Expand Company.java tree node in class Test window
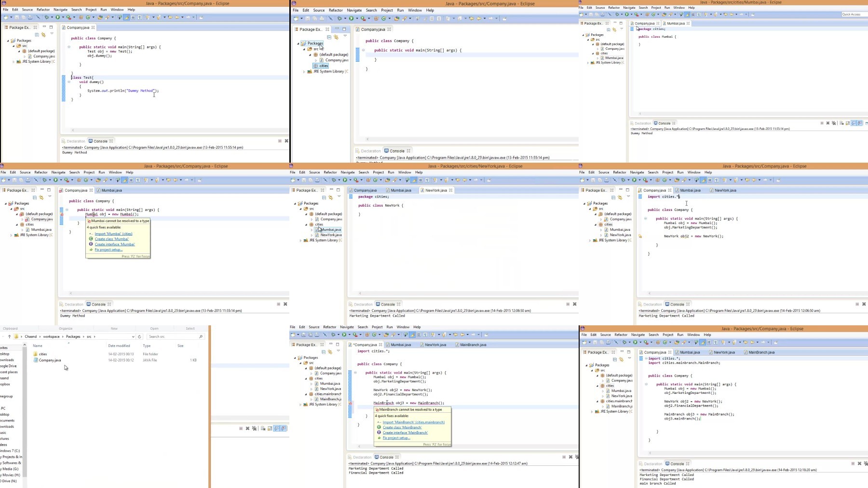The height and width of the screenshot is (488, 868). tap(25, 56)
